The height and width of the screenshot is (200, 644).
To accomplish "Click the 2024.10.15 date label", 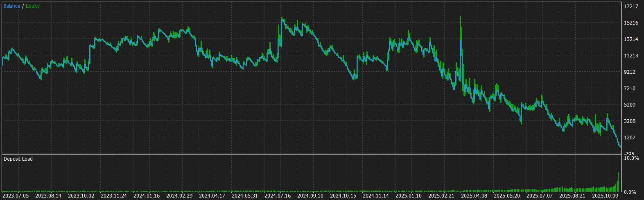I will [343, 196].
